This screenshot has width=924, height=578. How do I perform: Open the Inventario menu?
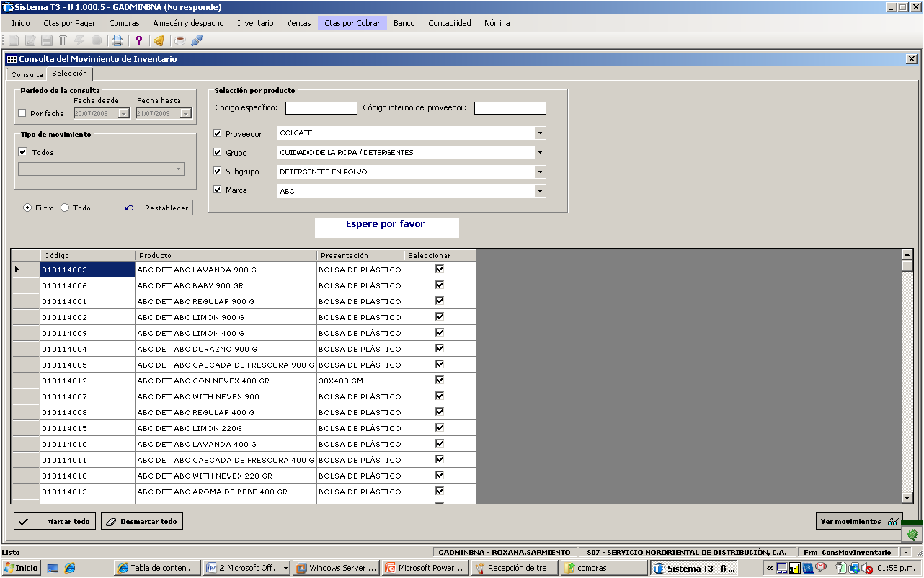(x=255, y=23)
